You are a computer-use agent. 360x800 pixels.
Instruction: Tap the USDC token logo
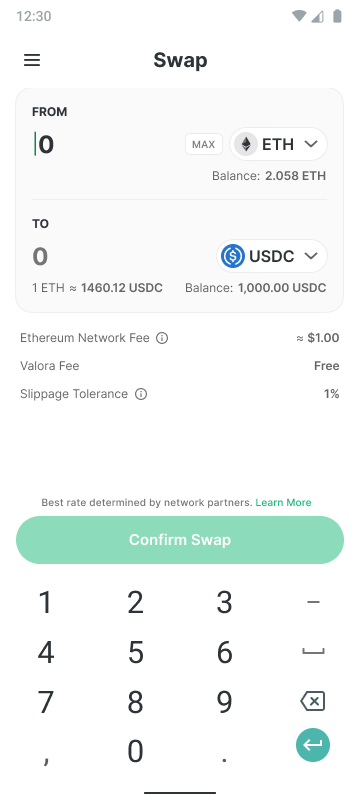coord(233,256)
